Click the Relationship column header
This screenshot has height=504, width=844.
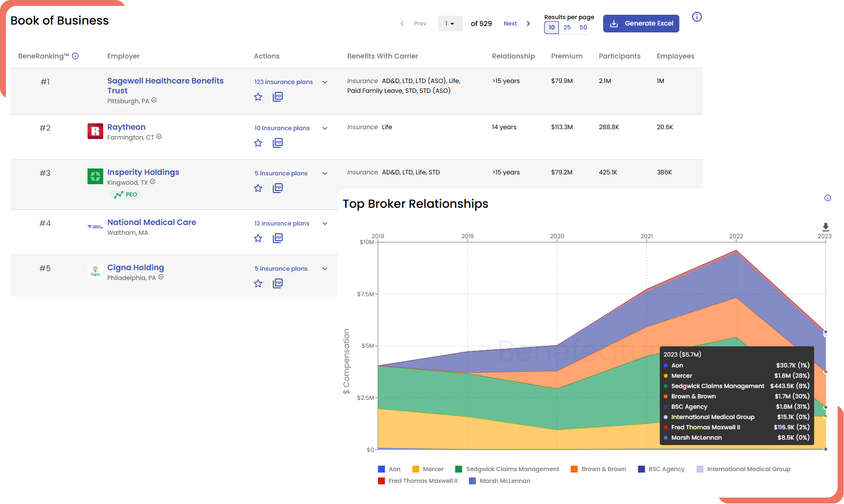click(x=513, y=56)
